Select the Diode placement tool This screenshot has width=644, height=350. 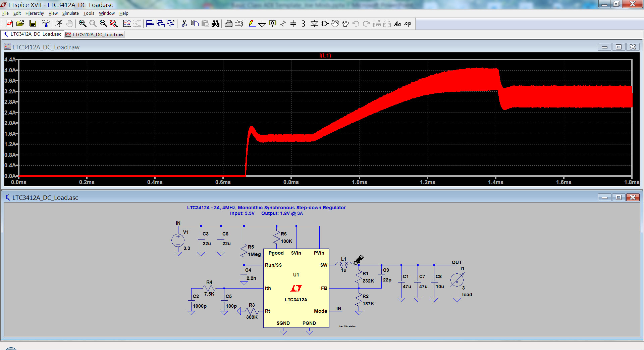(x=314, y=24)
